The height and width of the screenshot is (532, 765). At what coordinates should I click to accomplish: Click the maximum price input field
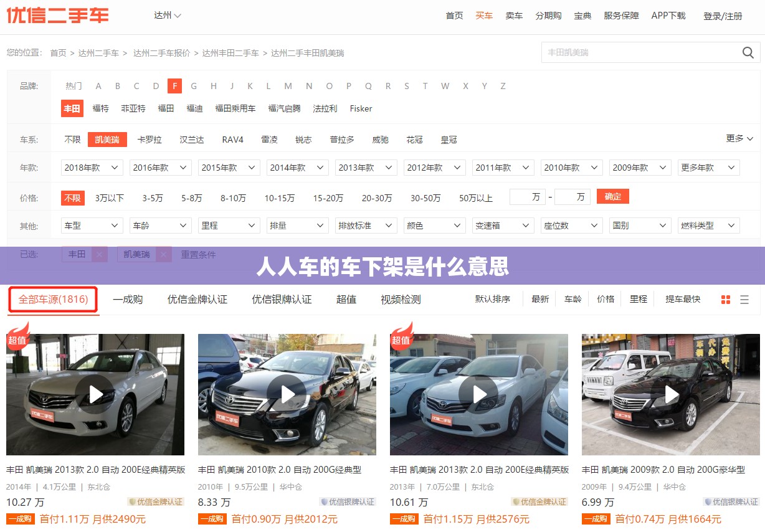573,197
